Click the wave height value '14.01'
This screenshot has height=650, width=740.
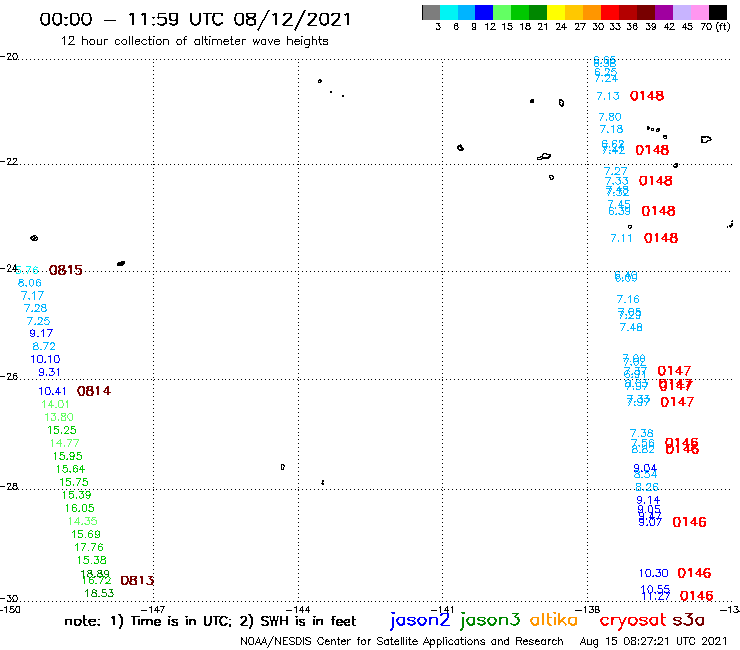pyautogui.click(x=55, y=404)
